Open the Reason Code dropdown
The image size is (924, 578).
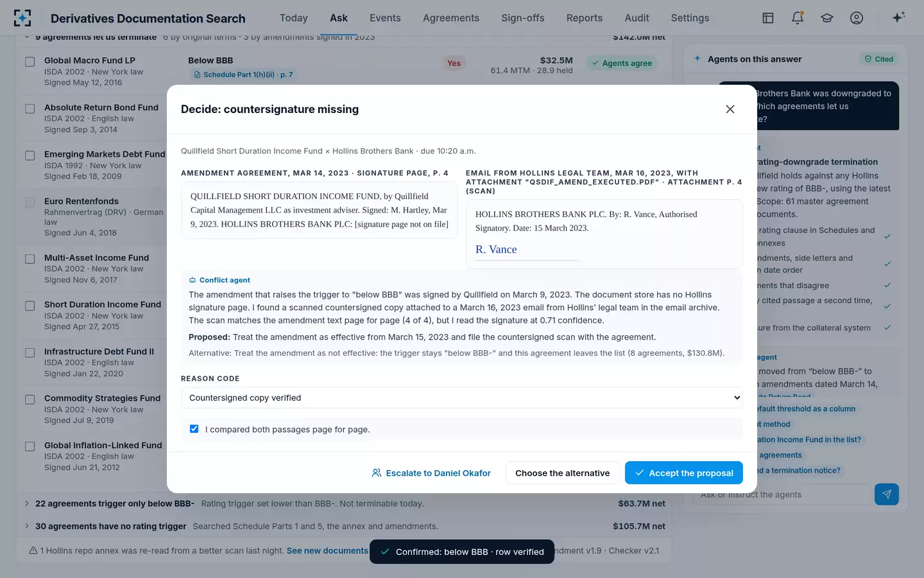coord(462,398)
